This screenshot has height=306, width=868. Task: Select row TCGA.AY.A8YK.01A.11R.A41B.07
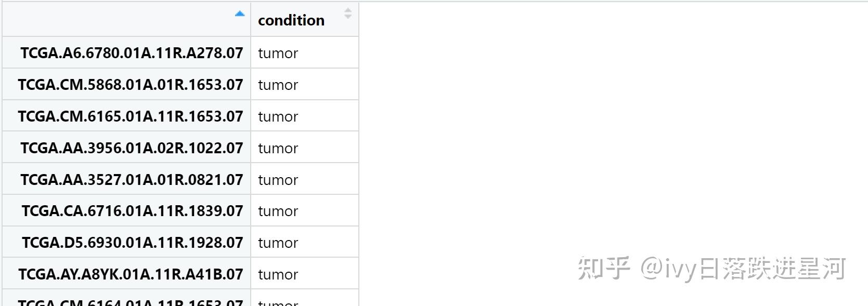point(131,274)
